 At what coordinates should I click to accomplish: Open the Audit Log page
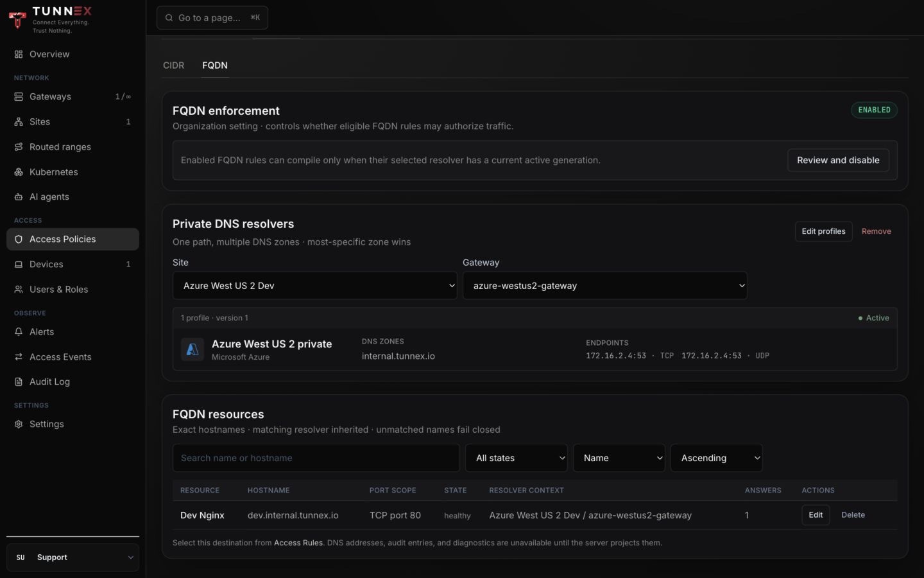[x=73, y=382]
